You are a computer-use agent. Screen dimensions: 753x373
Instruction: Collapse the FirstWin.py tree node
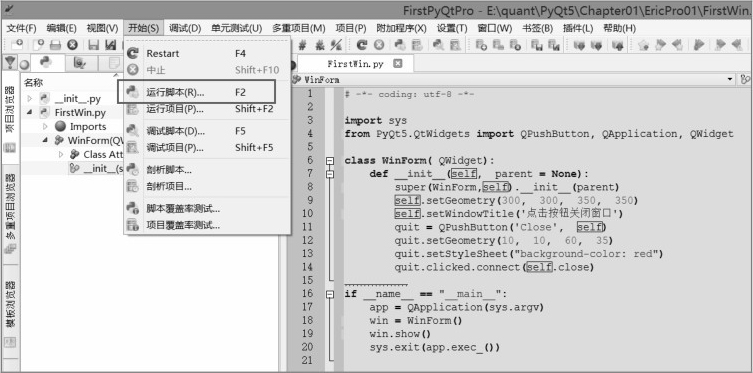coord(30,112)
